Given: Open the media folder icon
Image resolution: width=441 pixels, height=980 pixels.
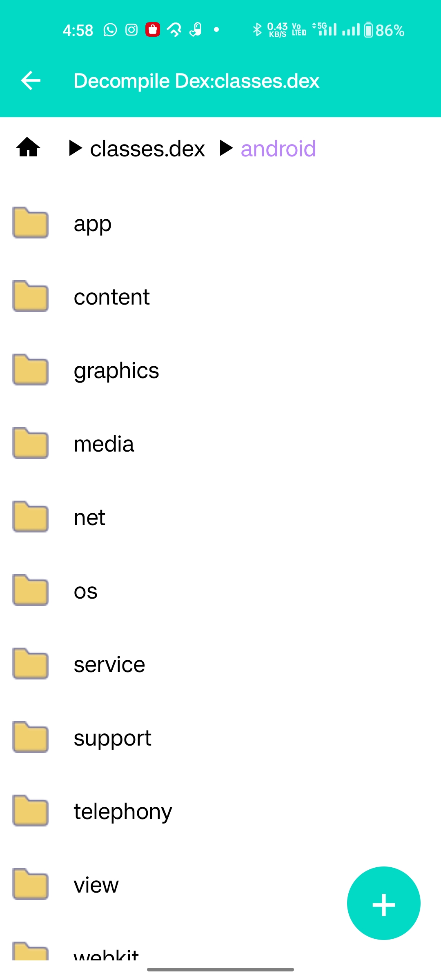Looking at the screenshot, I should 31,443.
